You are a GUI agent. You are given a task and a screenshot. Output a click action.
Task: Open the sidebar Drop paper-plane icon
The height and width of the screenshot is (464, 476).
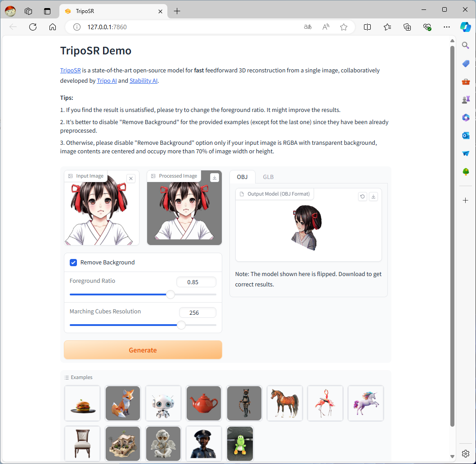pyautogui.click(x=466, y=154)
